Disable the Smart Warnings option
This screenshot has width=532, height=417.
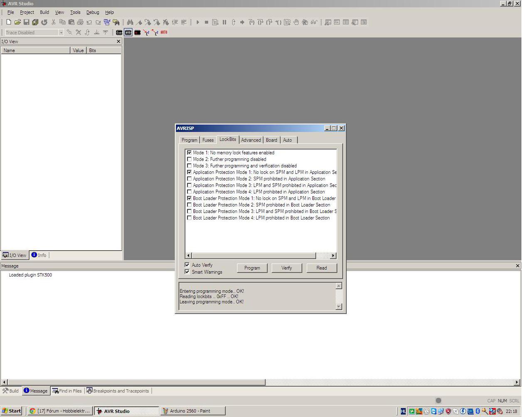187,272
